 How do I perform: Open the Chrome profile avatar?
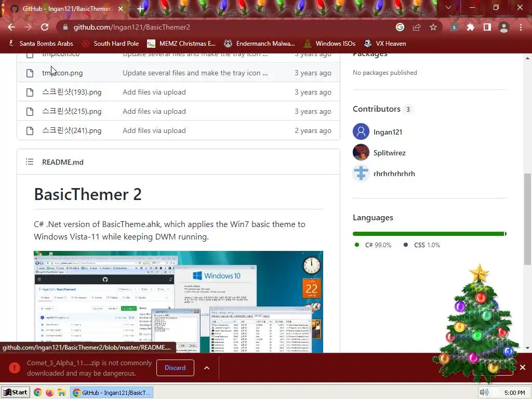coord(504,27)
